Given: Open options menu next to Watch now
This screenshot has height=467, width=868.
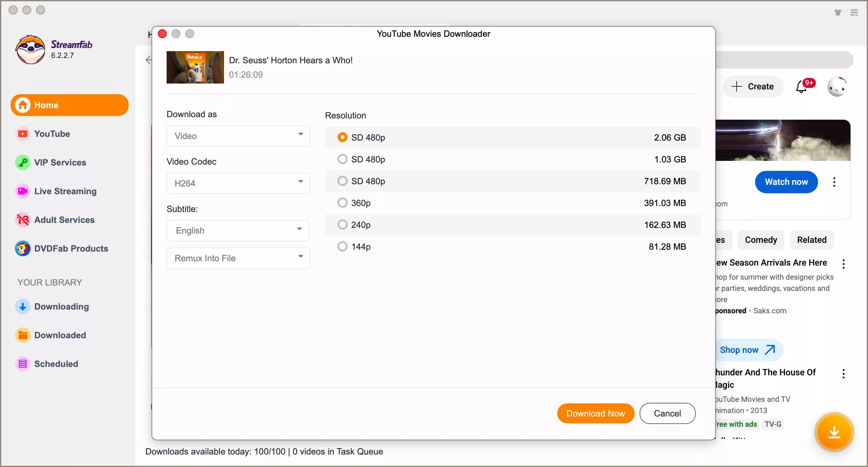Looking at the screenshot, I should (834, 182).
